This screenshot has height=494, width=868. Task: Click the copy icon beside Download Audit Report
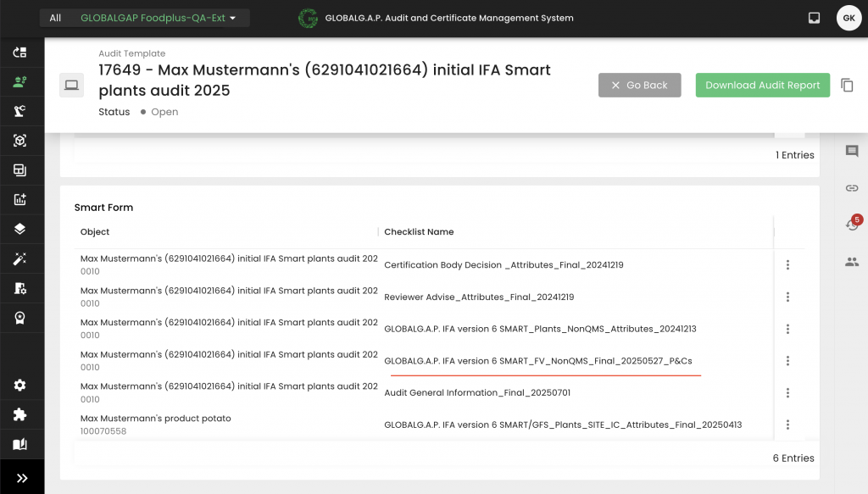tap(847, 85)
